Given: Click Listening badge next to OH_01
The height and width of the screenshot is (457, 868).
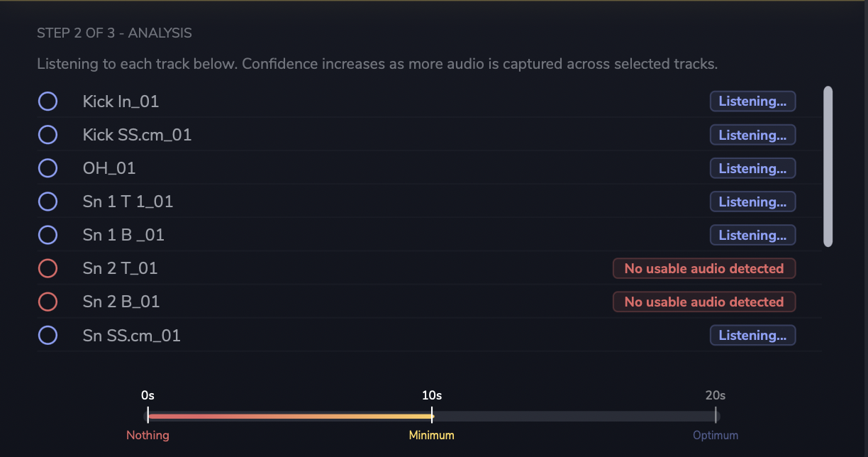Looking at the screenshot, I should (x=752, y=168).
